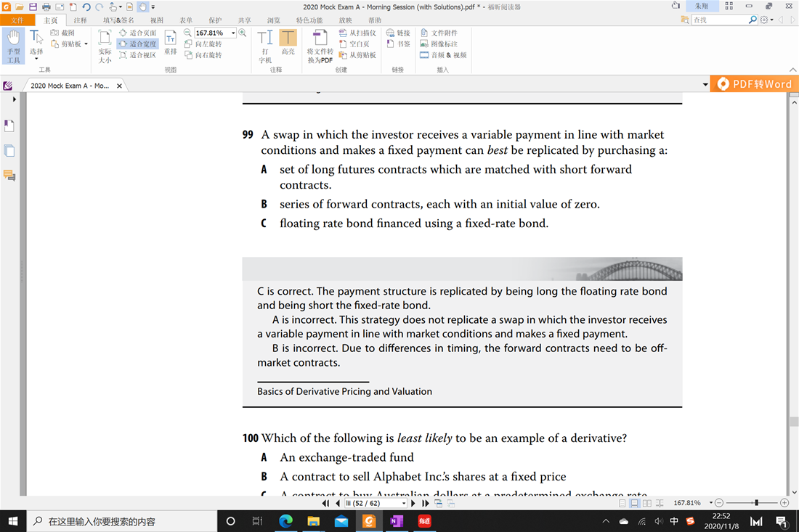Screen dimensions: 799x532
Task: Click Convert File to PDF (将文件转换为PDF)
Action: pyautogui.click(x=320, y=46)
